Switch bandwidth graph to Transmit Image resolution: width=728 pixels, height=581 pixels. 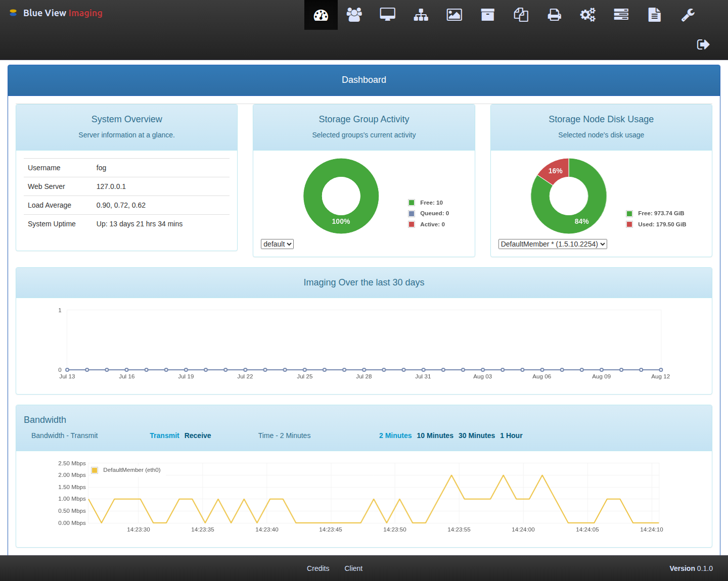[x=164, y=435]
